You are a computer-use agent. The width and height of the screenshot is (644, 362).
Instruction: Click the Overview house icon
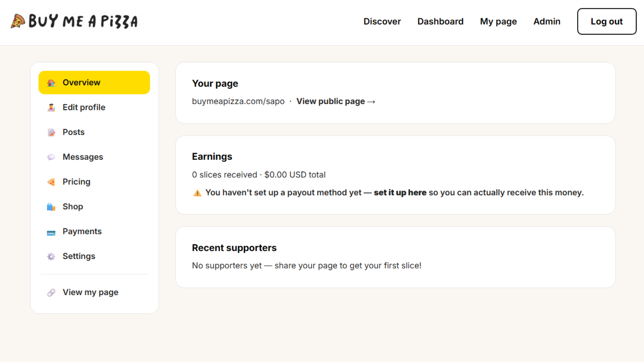pos(51,83)
